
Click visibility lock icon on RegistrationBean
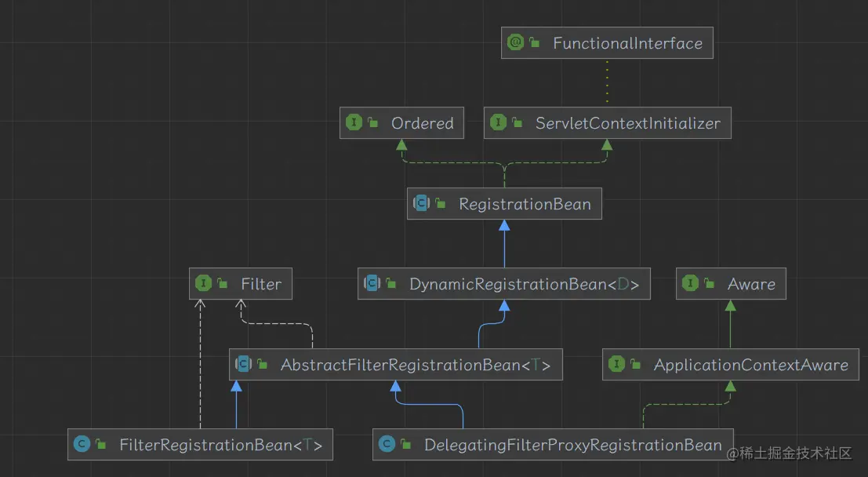coord(441,203)
